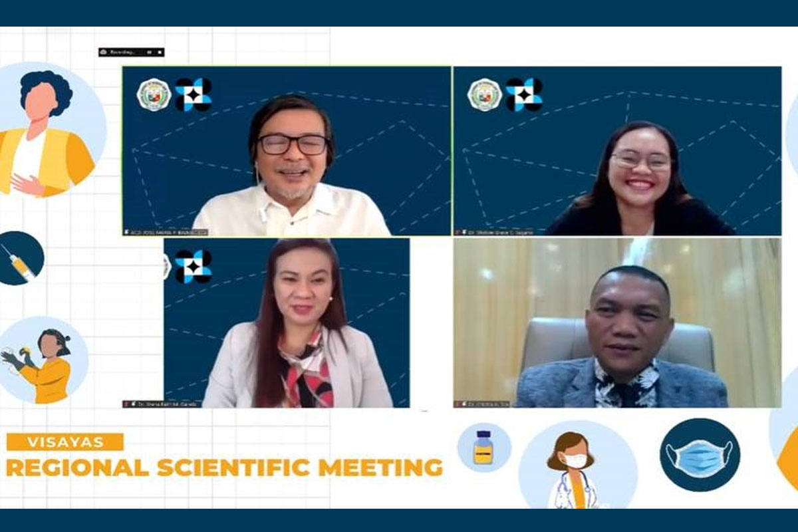This screenshot has height=532, width=798.
Task: Click the pinwheel logo in gray-blazer woman's tile
Action: pos(194,267)
